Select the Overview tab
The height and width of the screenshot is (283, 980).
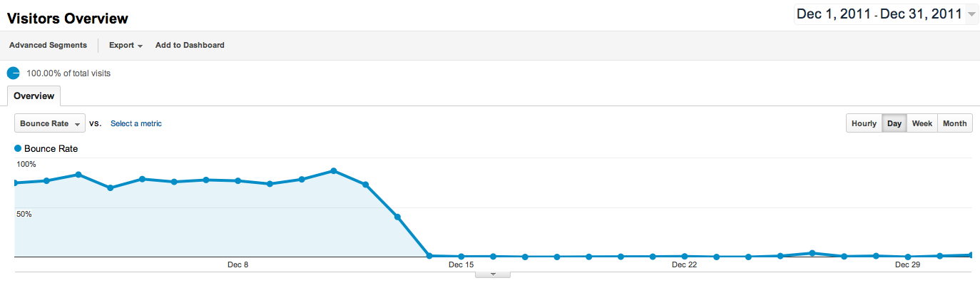coord(34,96)
